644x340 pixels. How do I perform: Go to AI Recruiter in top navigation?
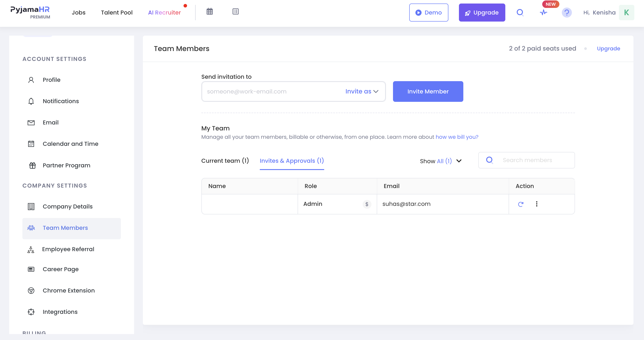tap(164, 13)
